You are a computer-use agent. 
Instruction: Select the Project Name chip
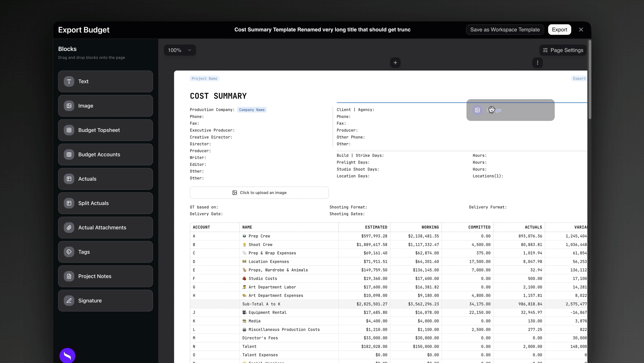click(204, 78)
